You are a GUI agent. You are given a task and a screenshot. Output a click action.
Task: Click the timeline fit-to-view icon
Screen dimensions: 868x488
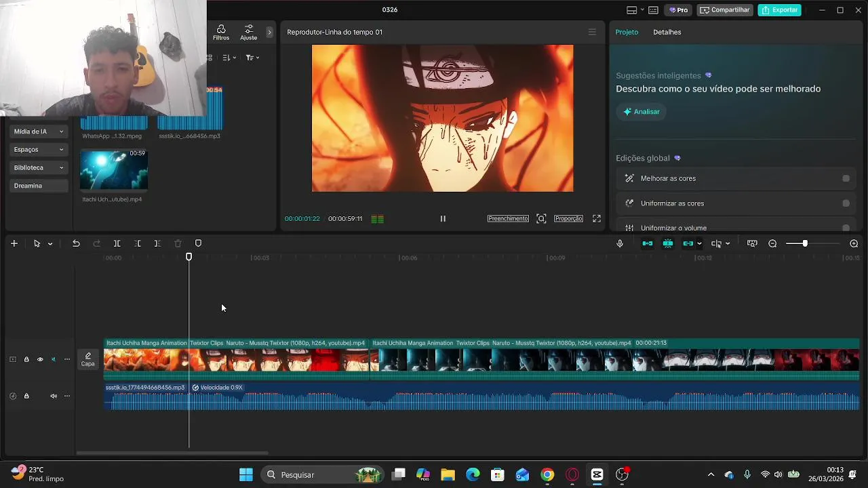[x=752, y=243]
